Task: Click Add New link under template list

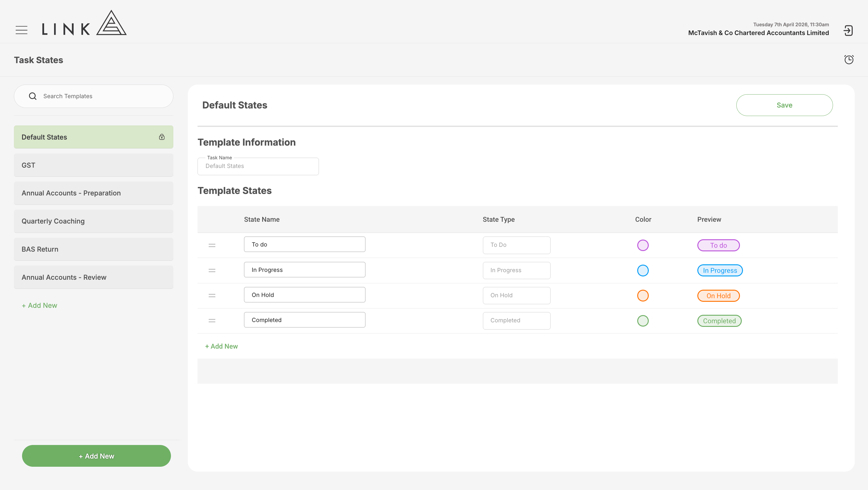Action: tap(40, 305)
